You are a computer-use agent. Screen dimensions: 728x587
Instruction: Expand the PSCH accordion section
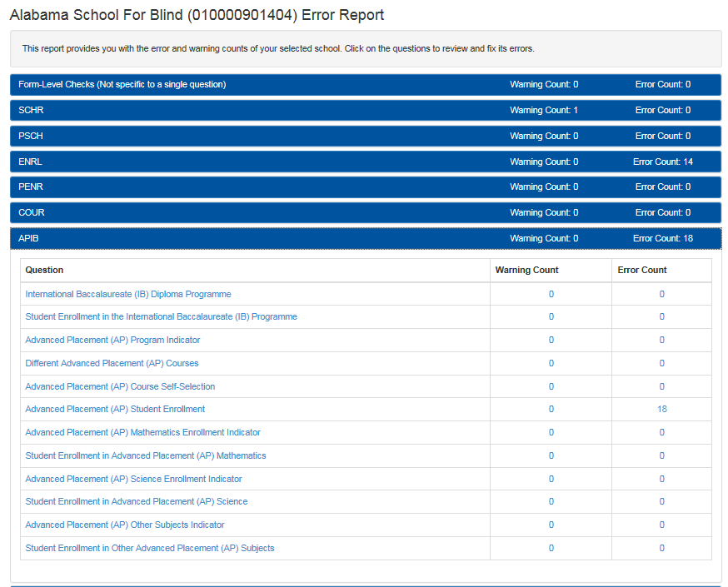coord(31,136)
